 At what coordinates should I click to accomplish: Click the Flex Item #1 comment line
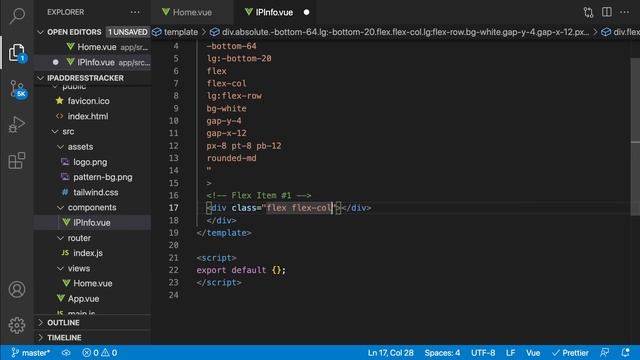(259, 196)
